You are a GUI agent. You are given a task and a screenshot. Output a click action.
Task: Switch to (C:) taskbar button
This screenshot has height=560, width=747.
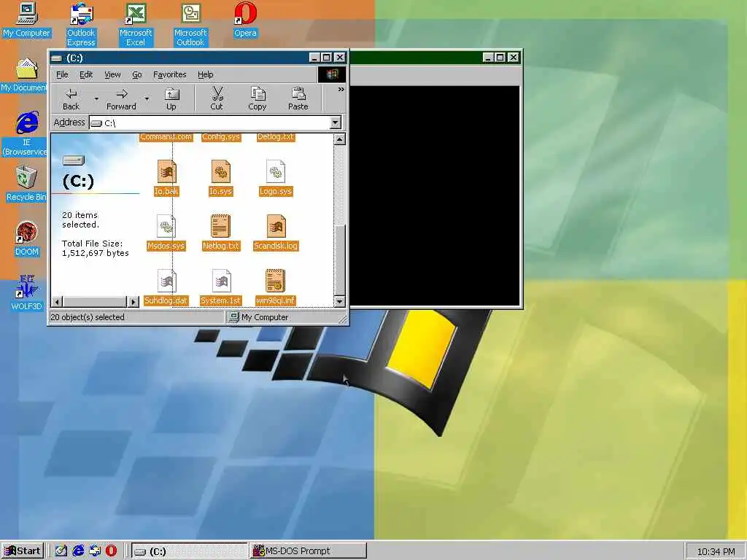[189, 551]
